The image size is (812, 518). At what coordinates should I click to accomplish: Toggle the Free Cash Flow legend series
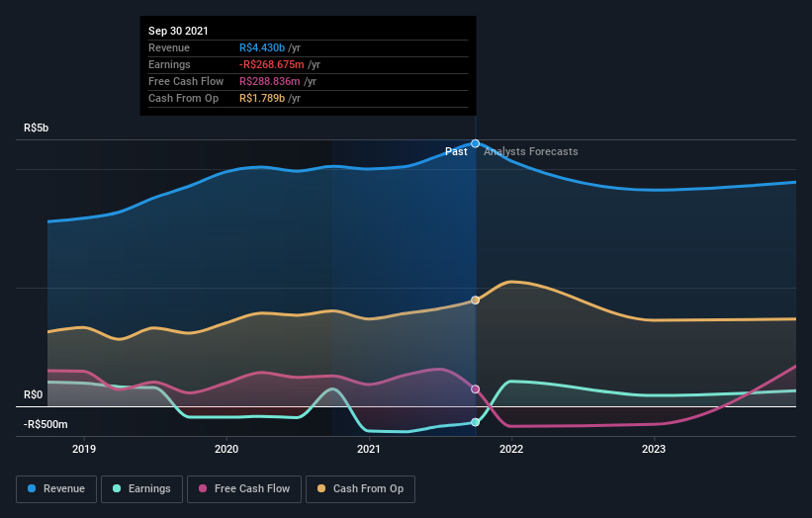(x=244, y=489)
